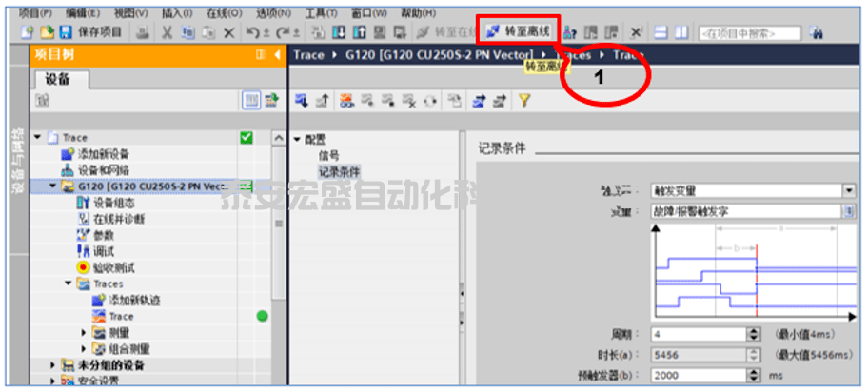
Task: Expand the 测量 folder node
Action: (83, 333)
